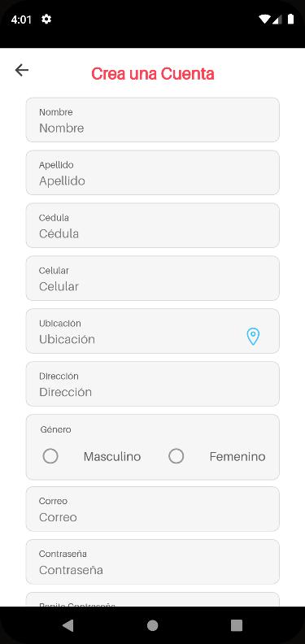
Task: Tap the blue location pin icon
Action: (253, 337)
